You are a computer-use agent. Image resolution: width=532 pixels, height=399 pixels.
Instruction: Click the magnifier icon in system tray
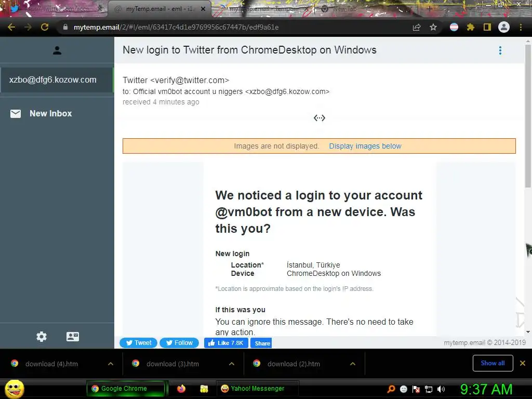(391, 389)
